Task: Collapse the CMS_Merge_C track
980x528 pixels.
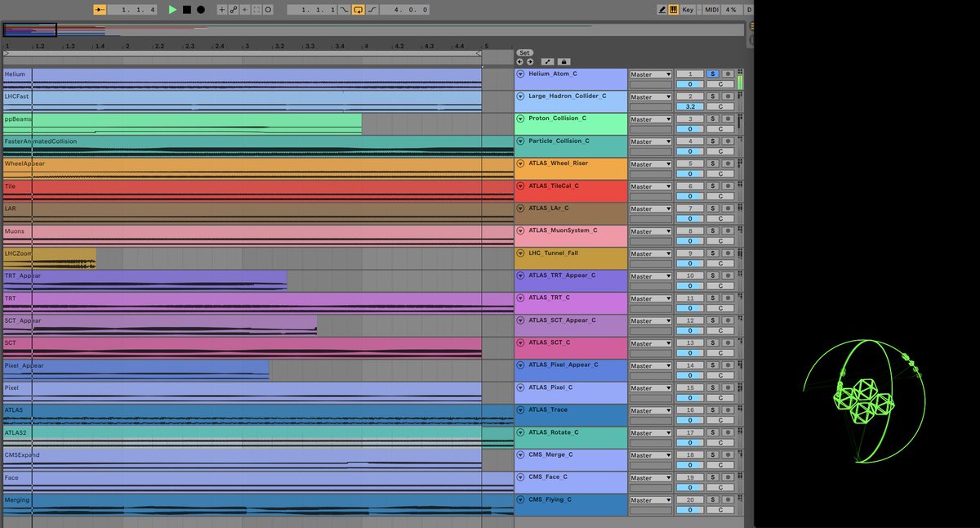Action: (520, 455)
